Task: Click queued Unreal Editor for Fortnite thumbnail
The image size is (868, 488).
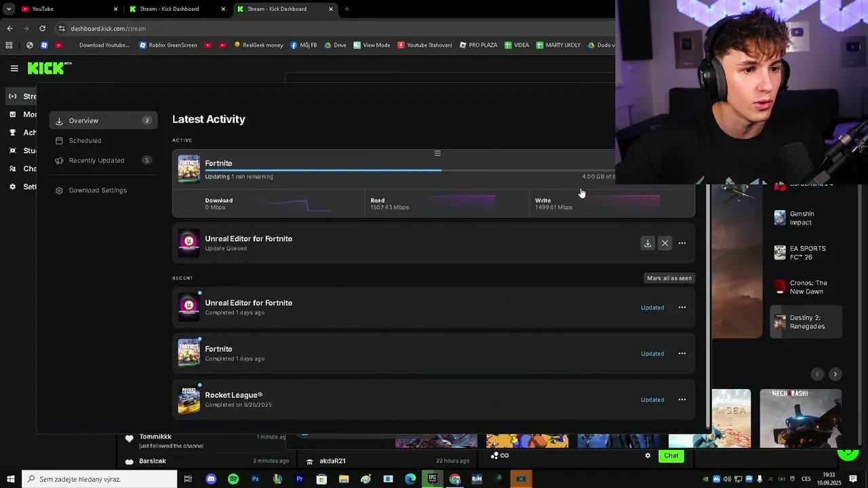Action: click(189, 243)
